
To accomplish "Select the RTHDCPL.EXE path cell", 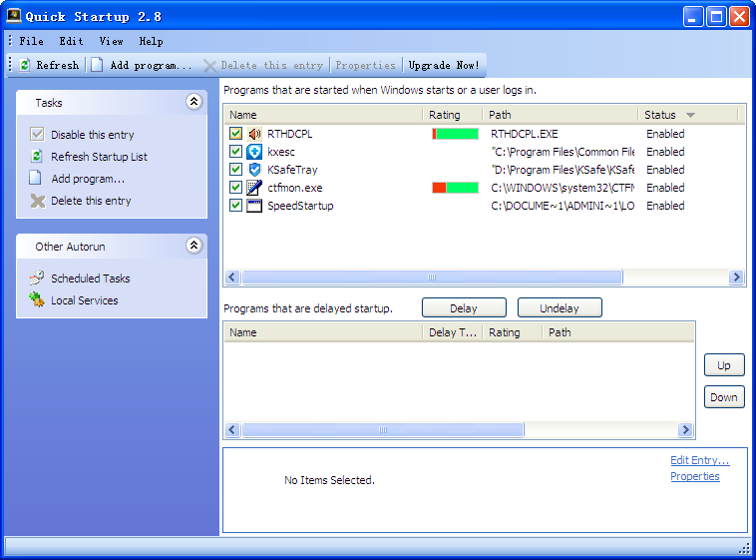I will (524, 134).
